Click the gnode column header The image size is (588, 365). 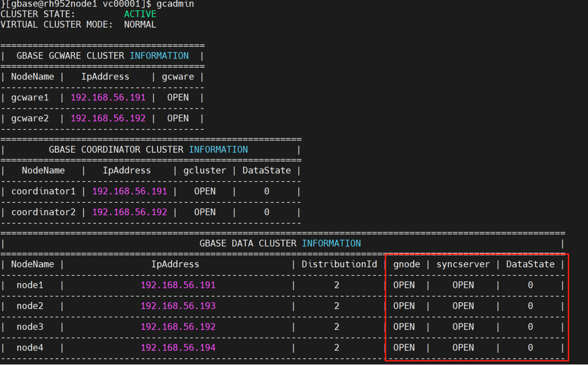[407, 264]
